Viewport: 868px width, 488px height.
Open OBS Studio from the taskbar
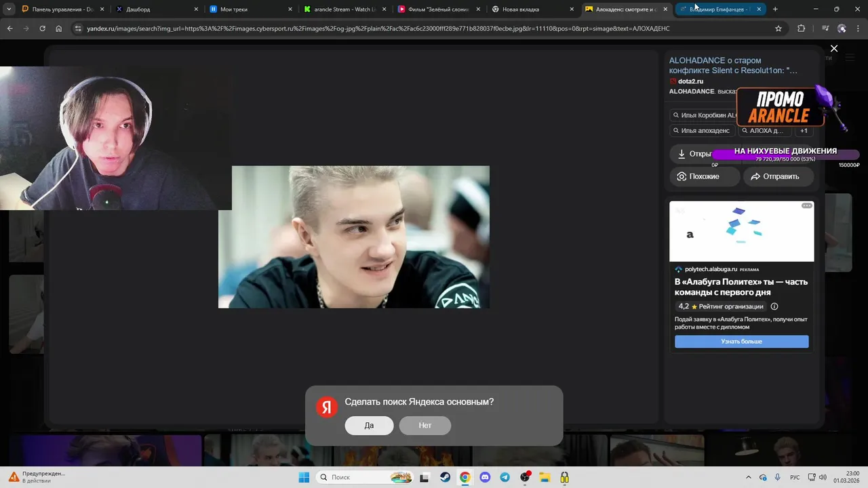[x=525, y=477]
